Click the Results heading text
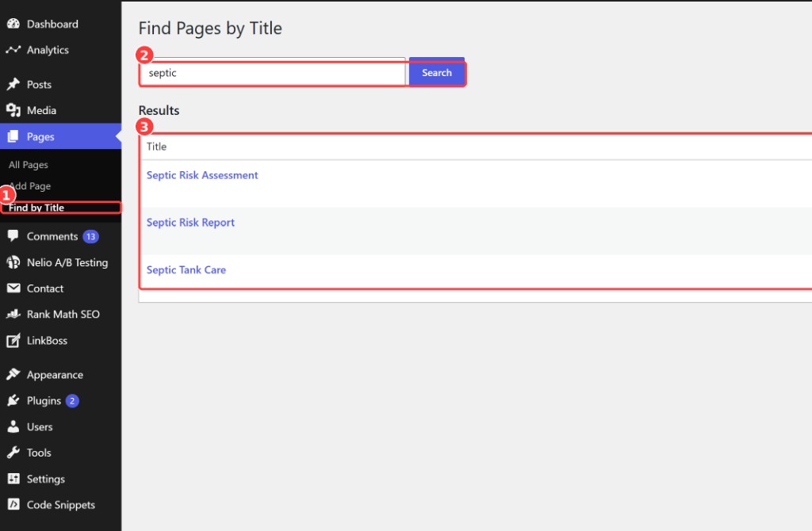This screenshot has width=812, height=531. (x=159, y=110)
